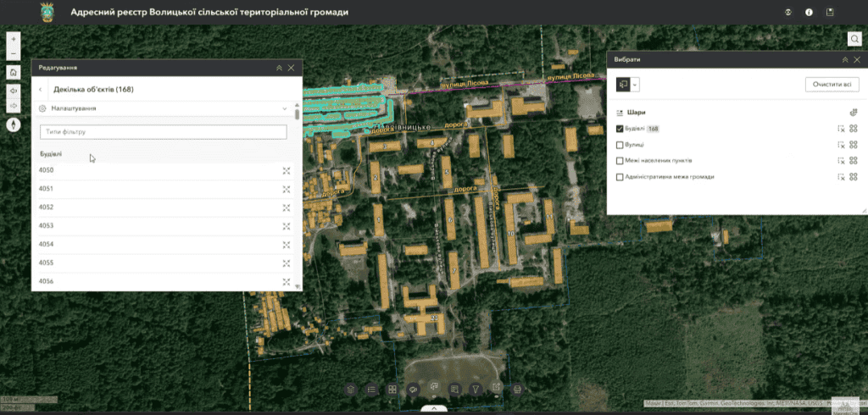The width and height of the screenshot is (868, 415).
Task: Click the Типи фільтру filter field
Action: [163, 132]
